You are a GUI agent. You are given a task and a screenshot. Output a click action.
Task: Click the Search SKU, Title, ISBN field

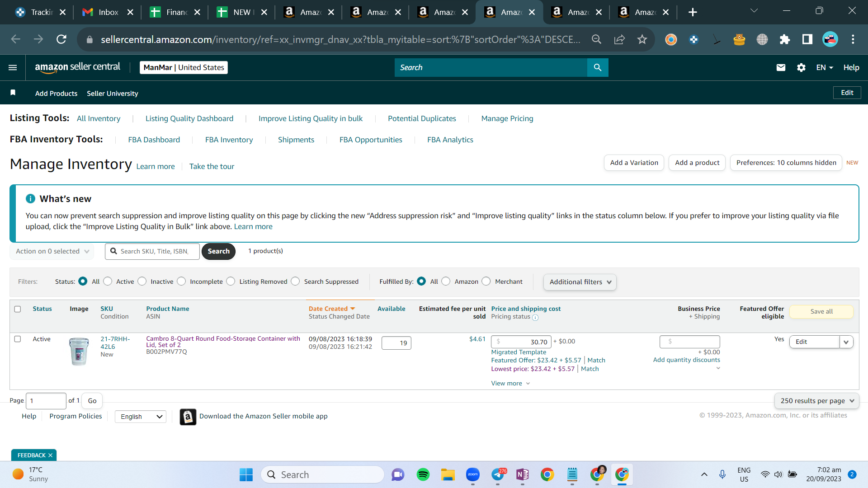coord(152,251)
